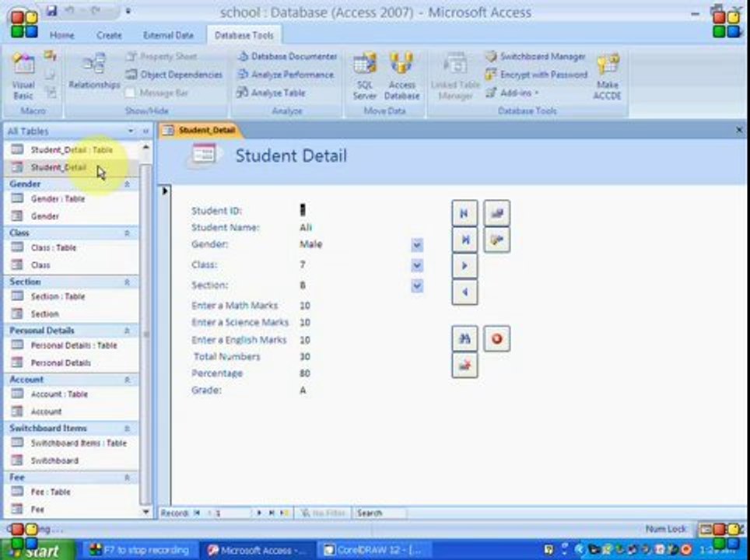Click the form's previous record button
Screen dimensions: 750x560
pyautogui.click(x=464, y=292)
